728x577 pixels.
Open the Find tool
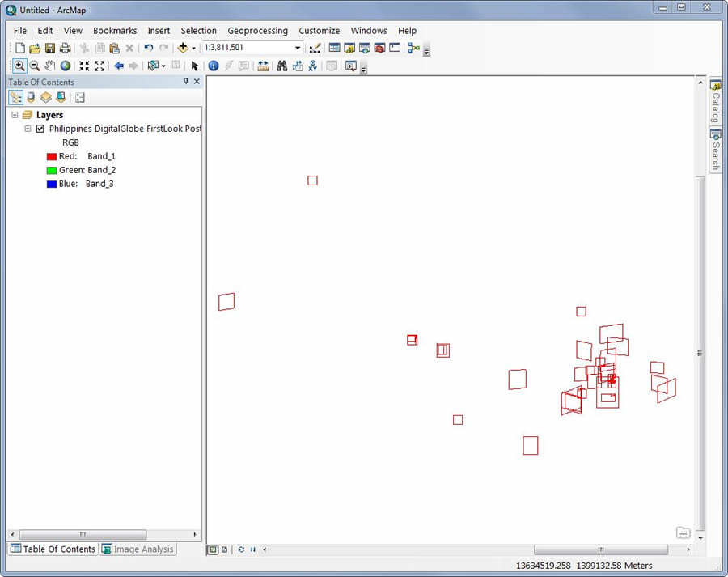[281, 66]
